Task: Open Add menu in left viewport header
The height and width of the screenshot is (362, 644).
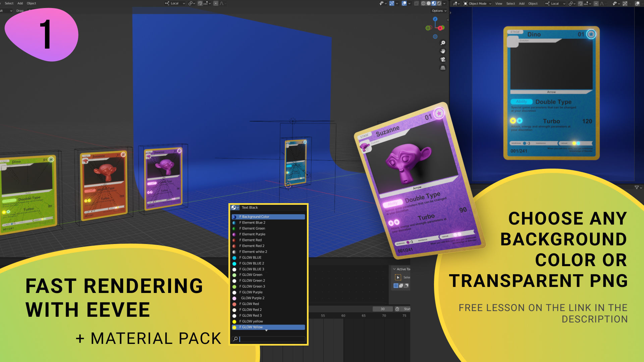Action: (x=20, y=3)
